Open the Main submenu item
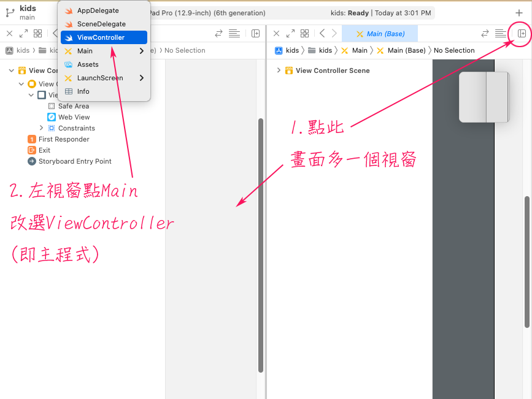Viewport: 532px width, 399px height. [104, 51]
